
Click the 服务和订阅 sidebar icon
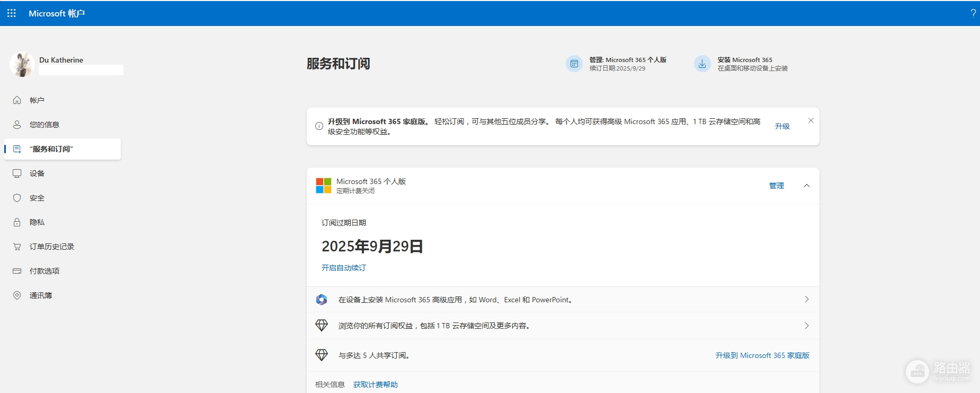[17, 149]
